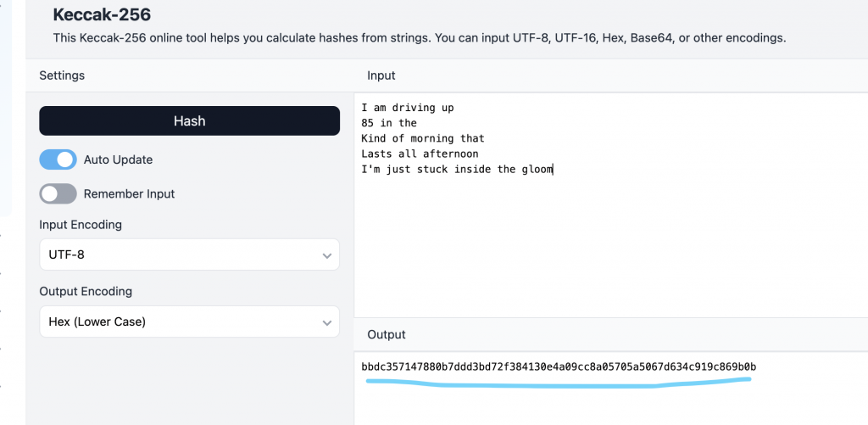Open the Output Encoding Hex dropdown

189,322
